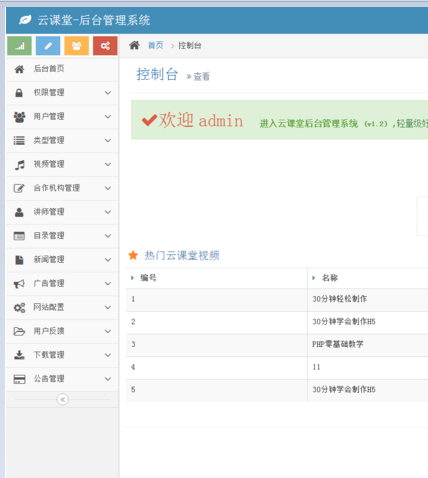Click the music note icon for 视频管理
This screenshot has height=478, width=428.
(x=20, y=164)
